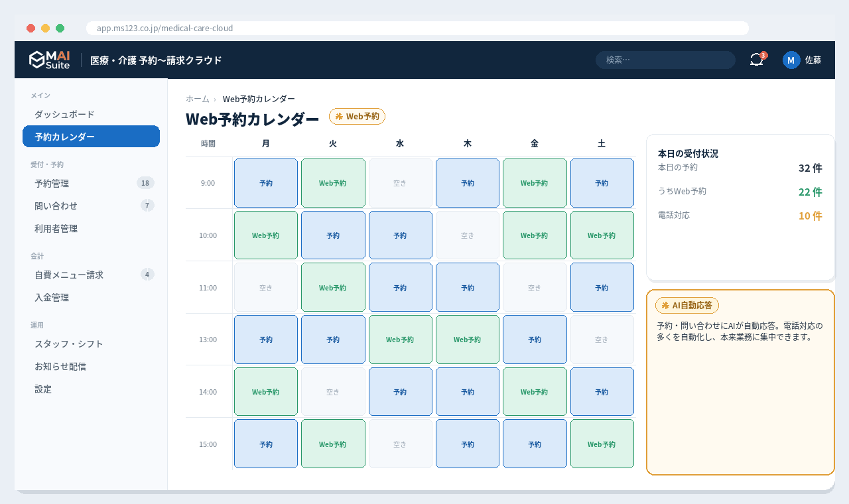Select Saturday 11:00 予約 slot
Viewport: 849px width, 504px height.
tap(602, 288)
